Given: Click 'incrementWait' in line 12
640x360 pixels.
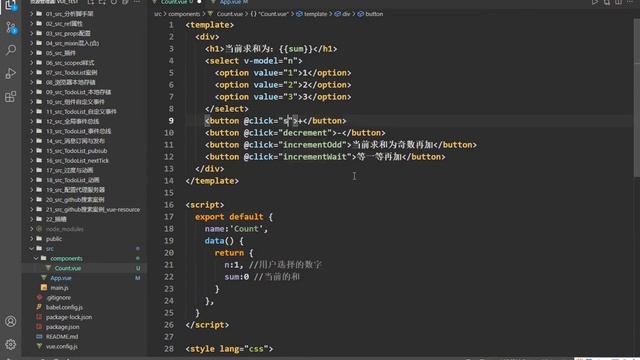Looking at the screenshot, I should (x=315, y=157).
